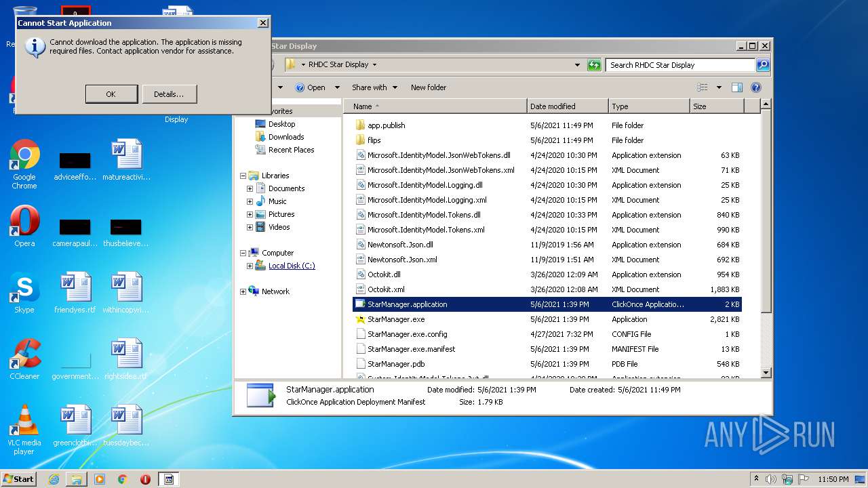Click the search magnifier icon
Viewport: 868px width, 488px height.
pyautogui.click(x=763, y=65)
